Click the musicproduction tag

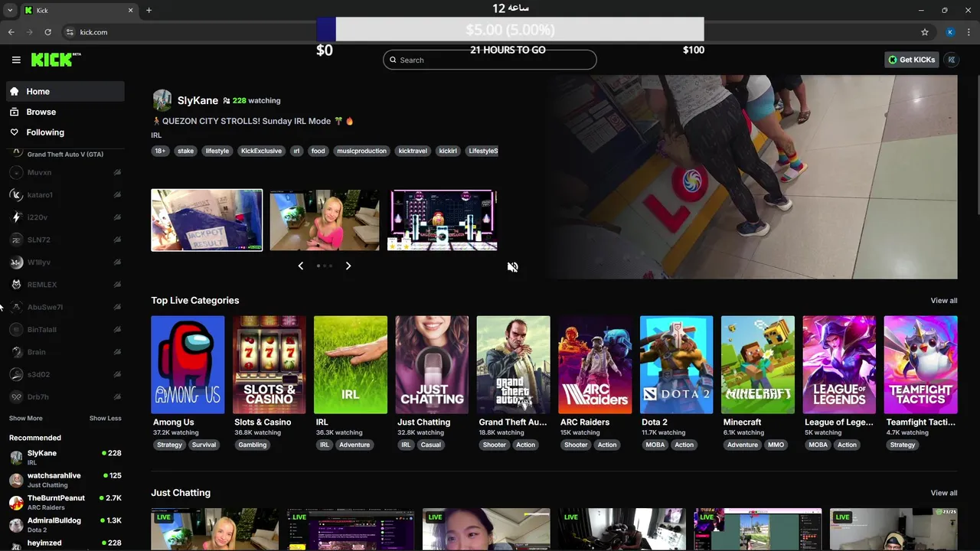pos(361,151)
